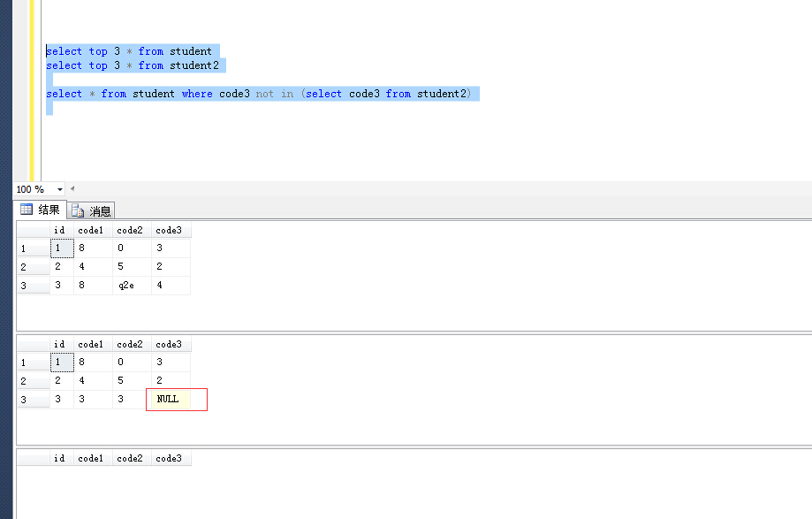Click the row selector icon for row 3, second grid
The image size is (812, 519).
pos(33,399)
